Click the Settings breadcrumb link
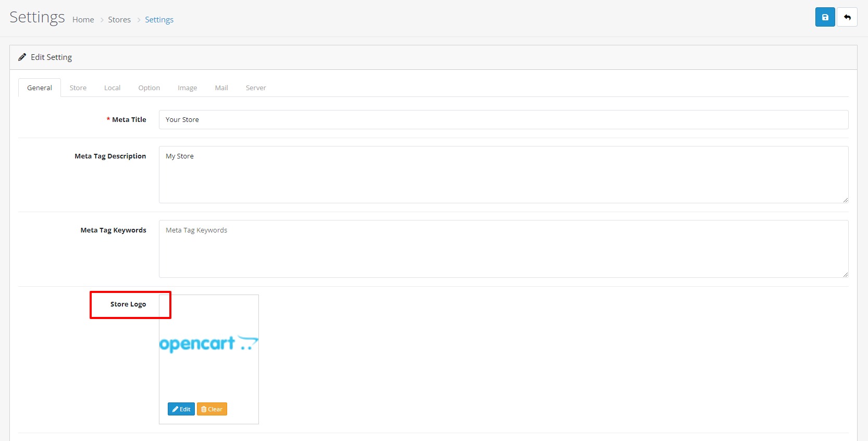868x441 pixels. (159, 20)
